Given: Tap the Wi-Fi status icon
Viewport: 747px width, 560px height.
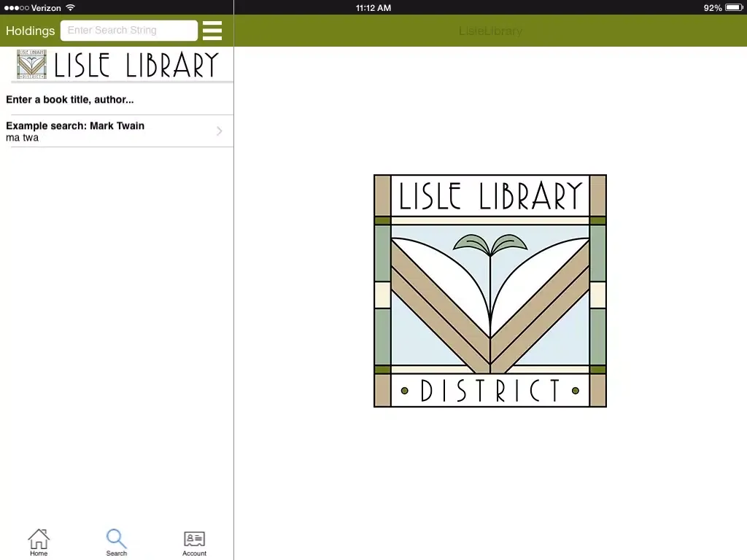Looking at the screenshot, I should coord(71,7).
